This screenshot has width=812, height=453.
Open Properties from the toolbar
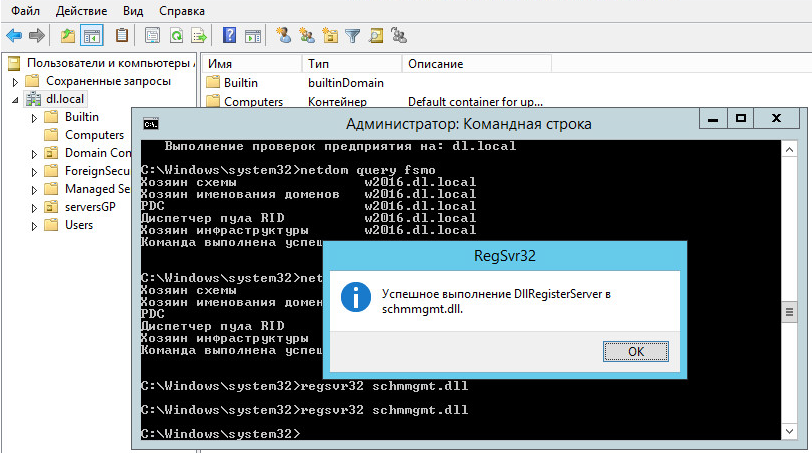tap(152, 36)
